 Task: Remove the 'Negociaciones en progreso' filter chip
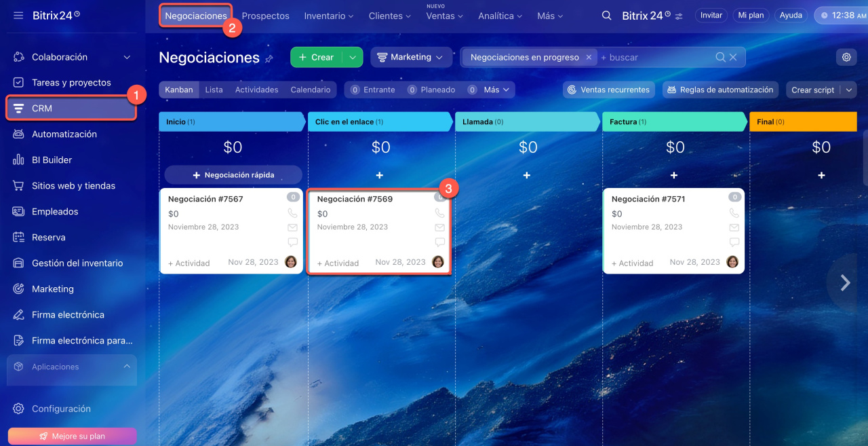click(589, 58)
